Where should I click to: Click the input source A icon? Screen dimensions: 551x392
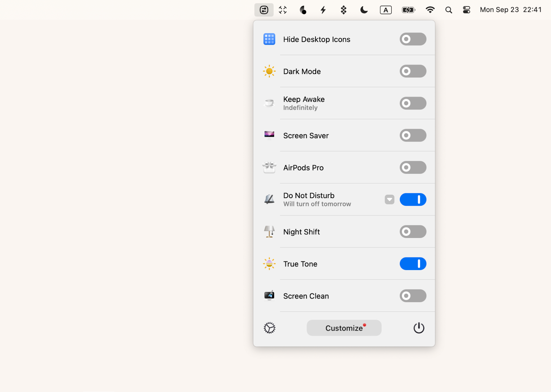385,10
